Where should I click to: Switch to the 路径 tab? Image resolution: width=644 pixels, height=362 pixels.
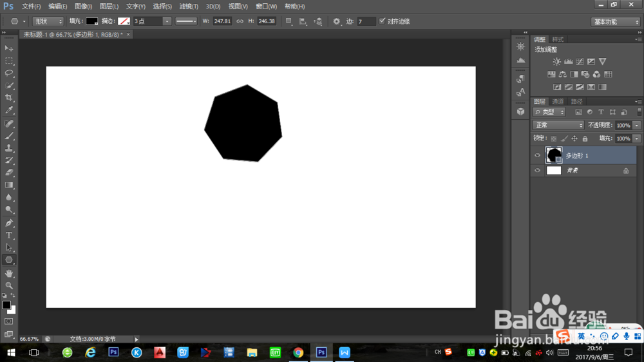(576, 102)
